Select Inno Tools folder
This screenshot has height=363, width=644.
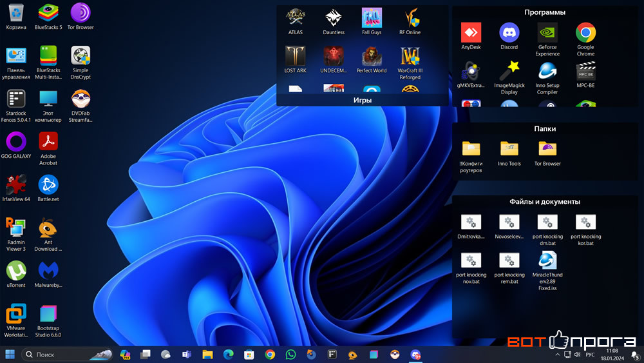509,153
